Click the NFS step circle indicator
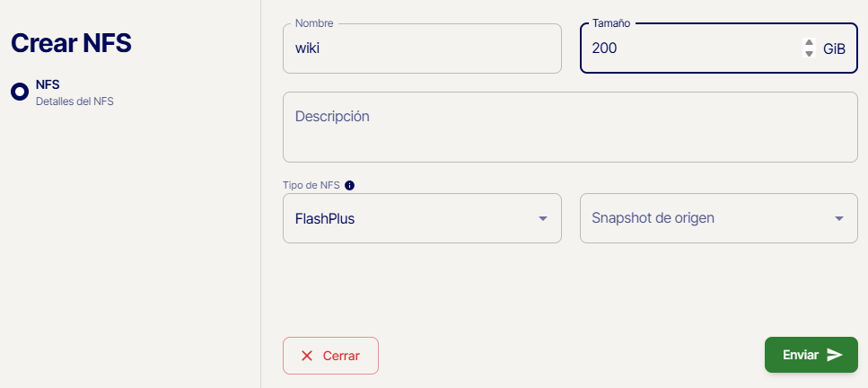The width and height of the screenshot is (868, 388). click(20, 92)
